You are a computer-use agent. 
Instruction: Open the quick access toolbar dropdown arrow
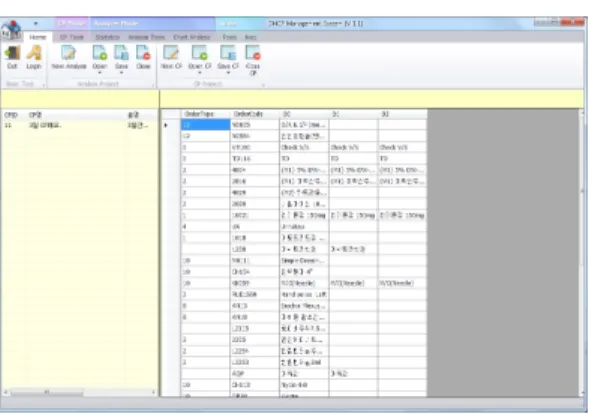pos(36,24)
